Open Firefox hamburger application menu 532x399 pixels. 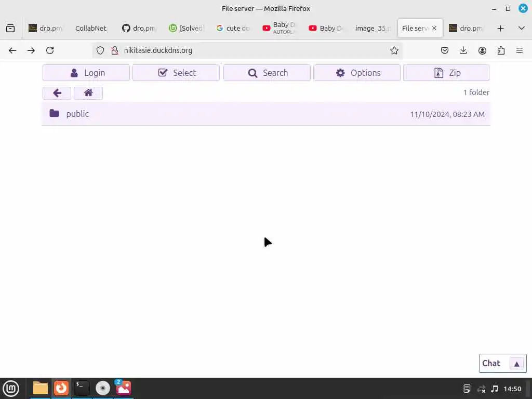(520, 50)
